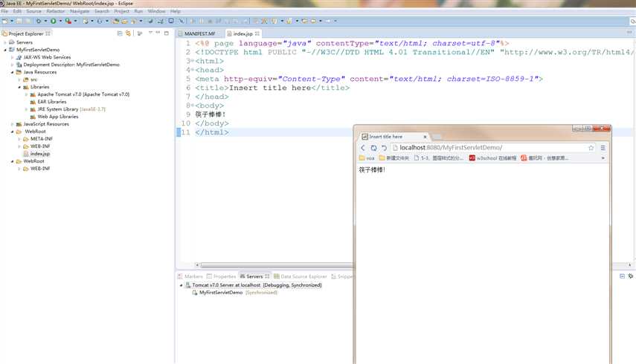The width and height of the screenshot is (636, 364).
Task: Click the Debug toolbar icon in Eclipse
Action: click(39, 21)
